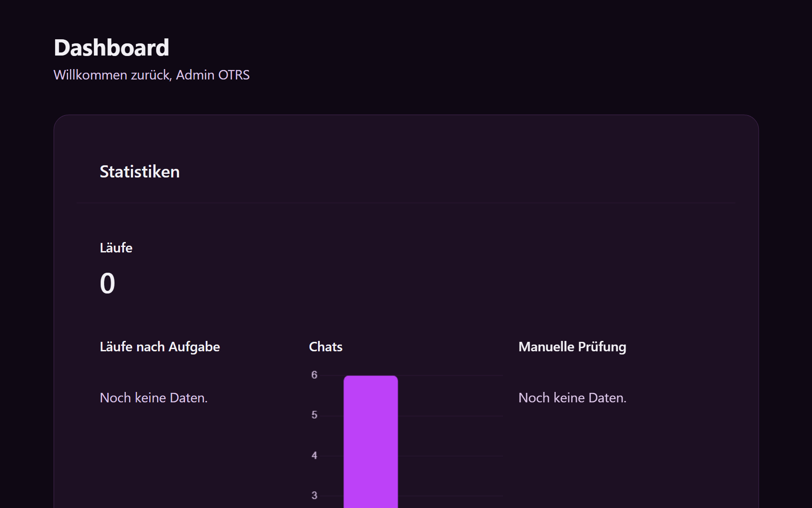Click the y-axis label 6 in the Chats chart
The height and width of the screenshot is (508, 812).
click(x=314, y=375)
